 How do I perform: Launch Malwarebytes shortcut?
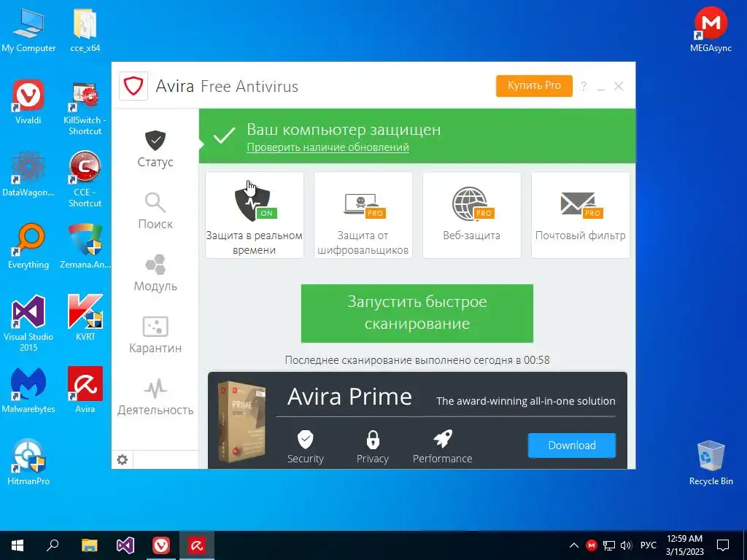28,391
